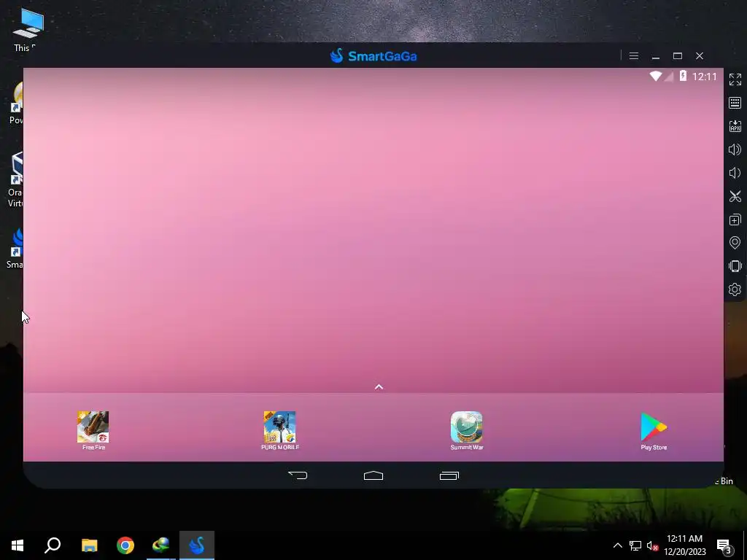Close the SmartGaGa window
Image resolution: width=747 pixels, height=560 pixels.
click(x=700, y=56)
